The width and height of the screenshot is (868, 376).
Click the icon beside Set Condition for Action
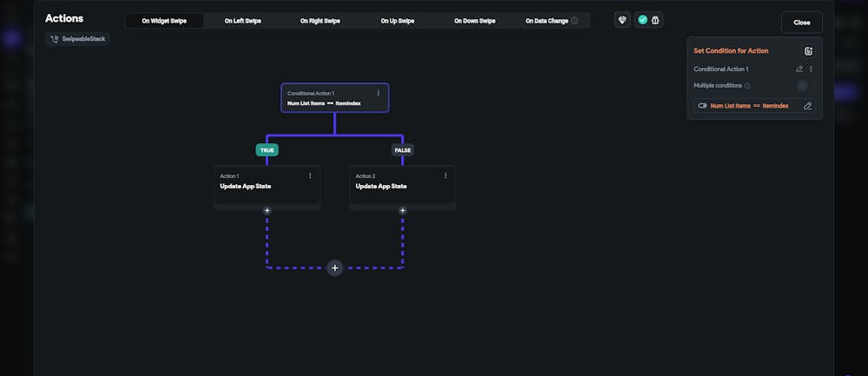pos(808,51)
